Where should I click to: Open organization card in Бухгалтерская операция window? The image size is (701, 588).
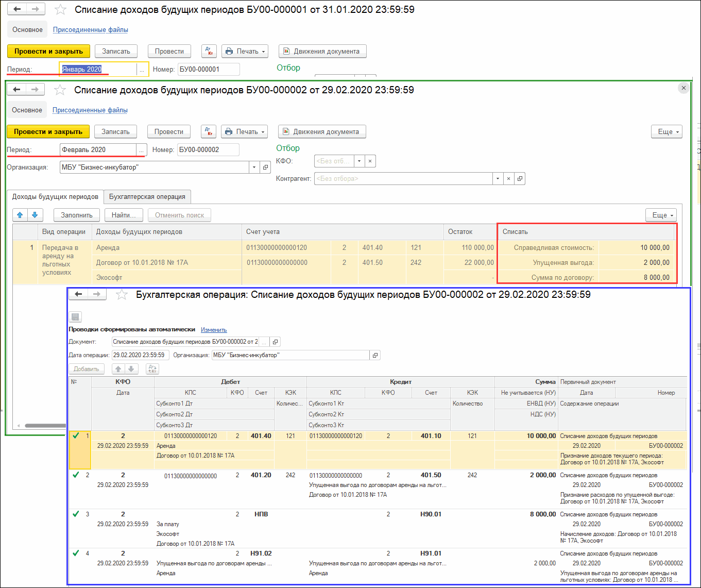pyautogui.click(x=375, y=355)
